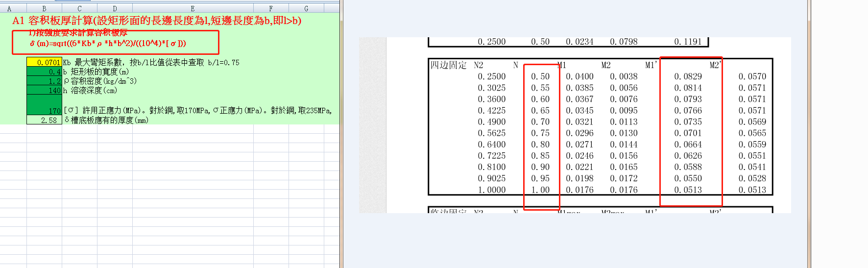Click N ratio value 0.65
The height and width of the screenshot is (268, 868).
point(540,110)
